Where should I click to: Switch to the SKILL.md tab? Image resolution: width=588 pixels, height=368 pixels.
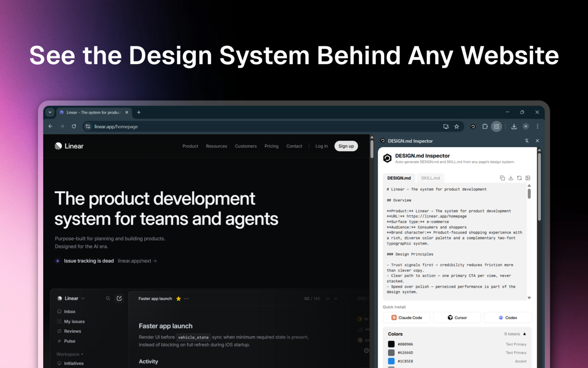430,178
